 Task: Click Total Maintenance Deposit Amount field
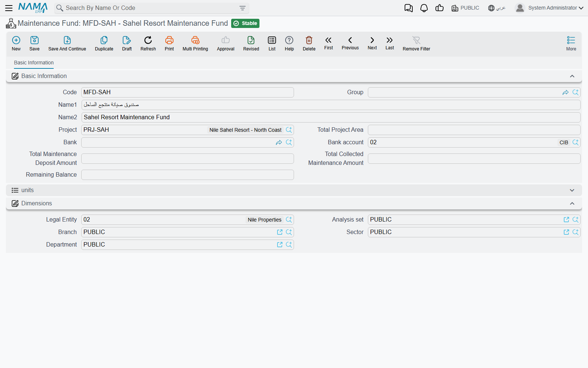[187, 159]
